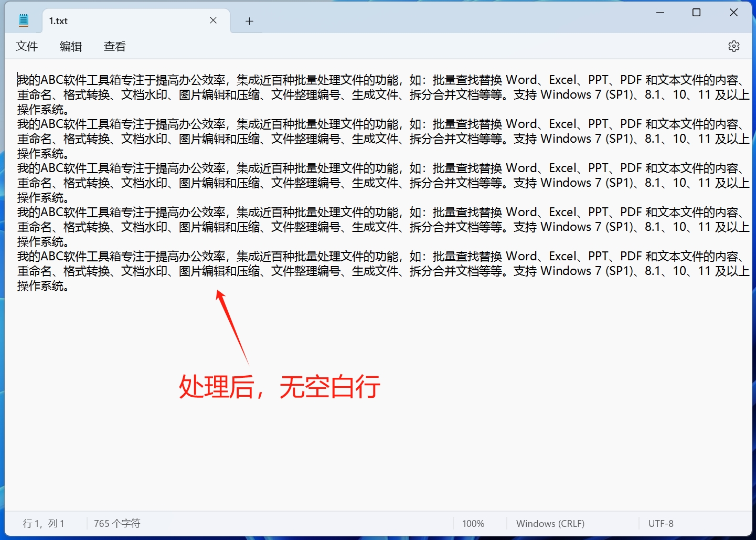Click the 765 个字符 character count
Viewport: 756px width, 540px height.
(117, 524)
